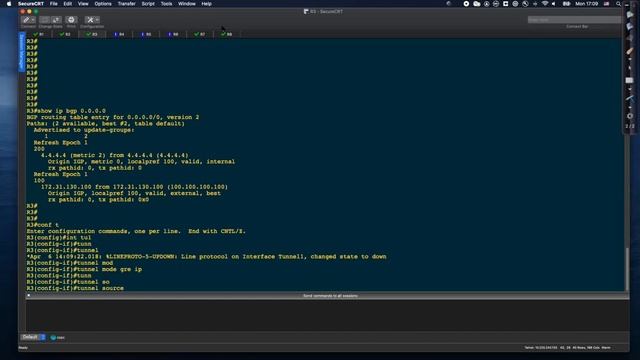Open the Tools menu
This screenshot has width=640, height=360.
point(166,4)
